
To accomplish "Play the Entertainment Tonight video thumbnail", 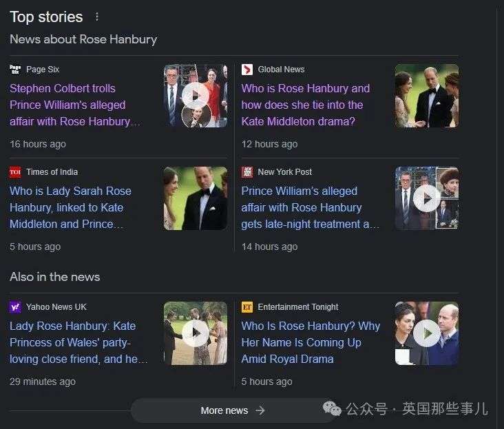I will (427, 333).
